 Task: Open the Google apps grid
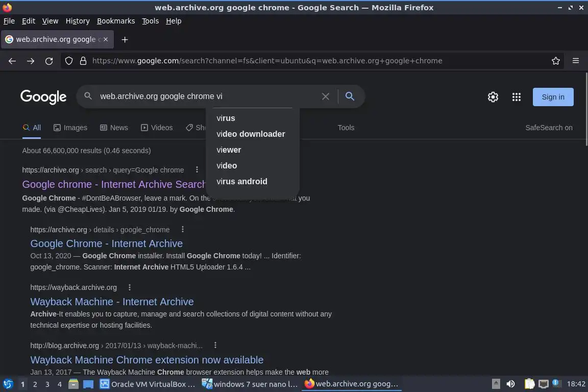[517, 97]
